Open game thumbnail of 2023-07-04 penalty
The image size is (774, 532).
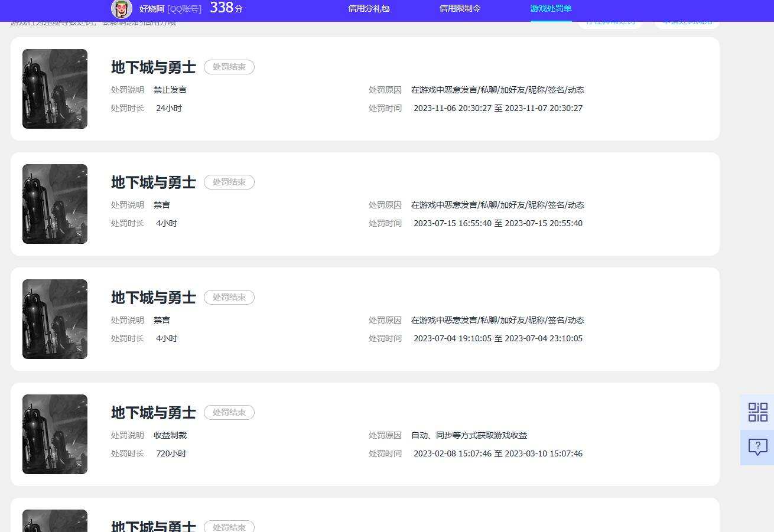point(55,319)
